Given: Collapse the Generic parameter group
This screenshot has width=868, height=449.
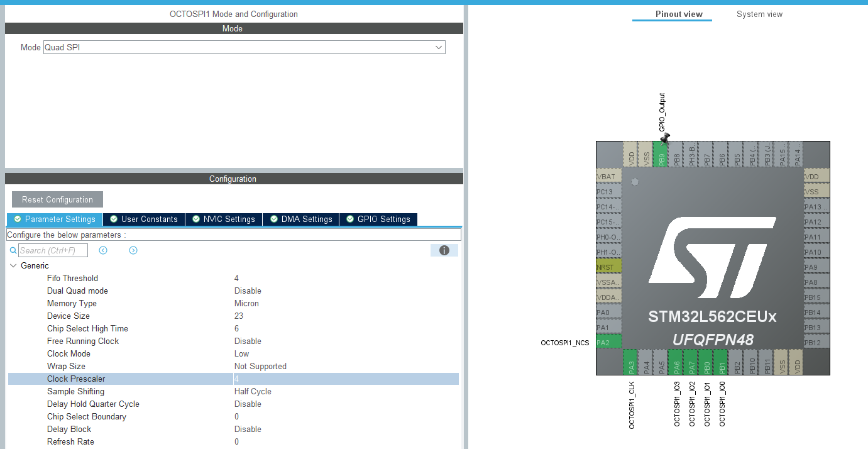Looking at the screenshot, I should click(x=14, y=265).
